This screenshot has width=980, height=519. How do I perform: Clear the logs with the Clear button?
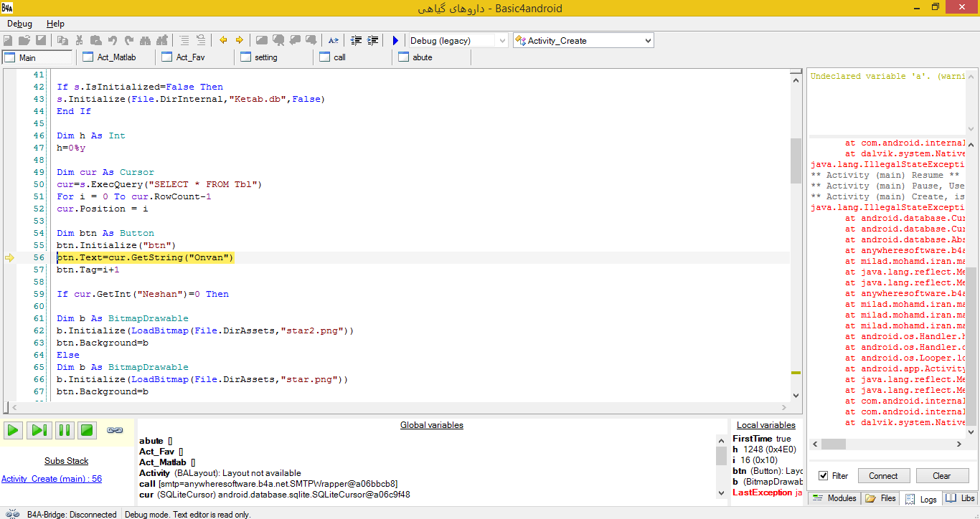click(x=941, y=476)
